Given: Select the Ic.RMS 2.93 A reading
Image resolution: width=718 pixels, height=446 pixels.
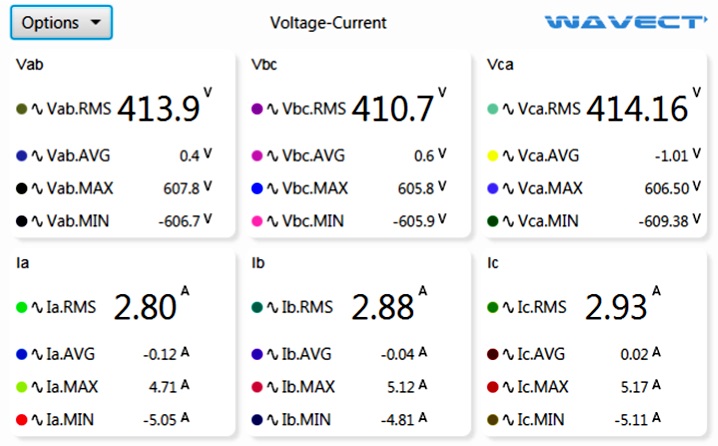Looking at the screenshot, I should (x=616, y=307).
